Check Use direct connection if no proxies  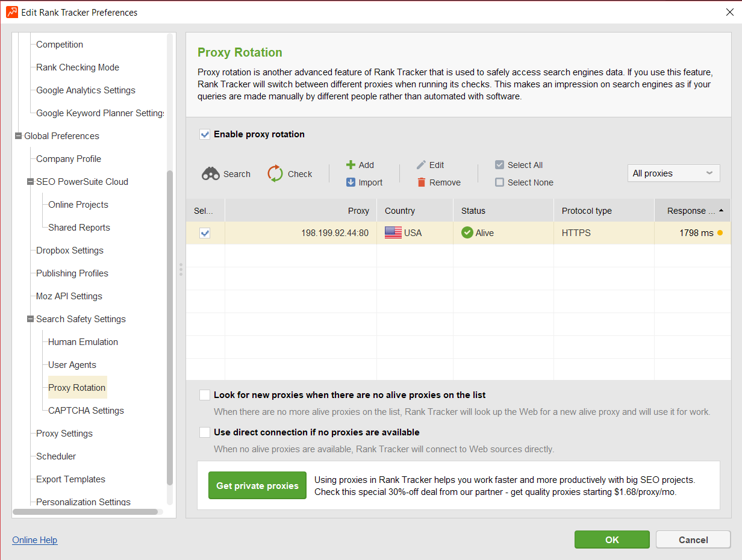point(205,432)
